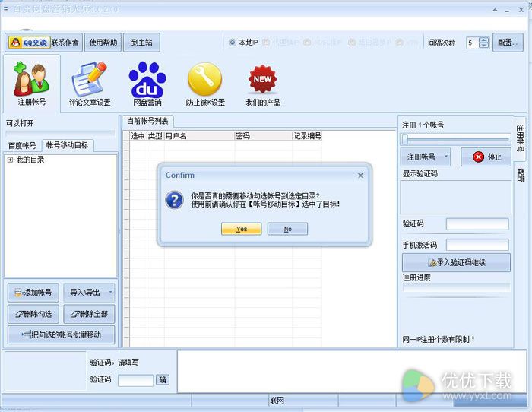Click the bottom 验证码 input box

coord(136,380)
